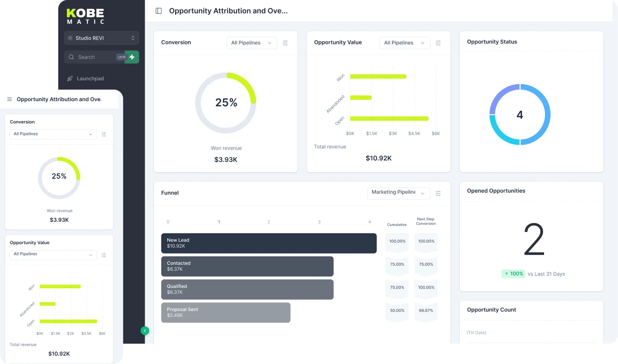Open filter settings icon on Opportunity Value card
This screenshot has height=364, width=618.
pyautogui.click(x=438, y=43)
